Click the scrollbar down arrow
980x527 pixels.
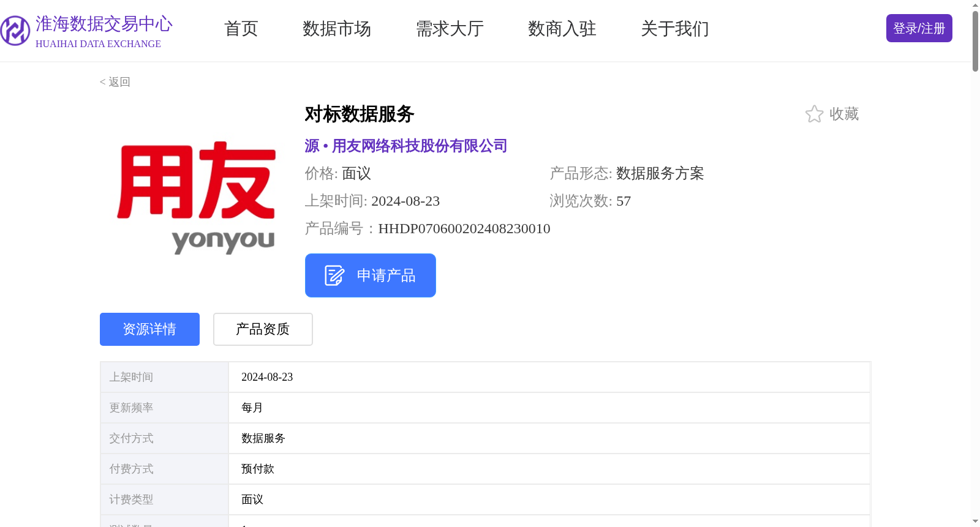975,521
